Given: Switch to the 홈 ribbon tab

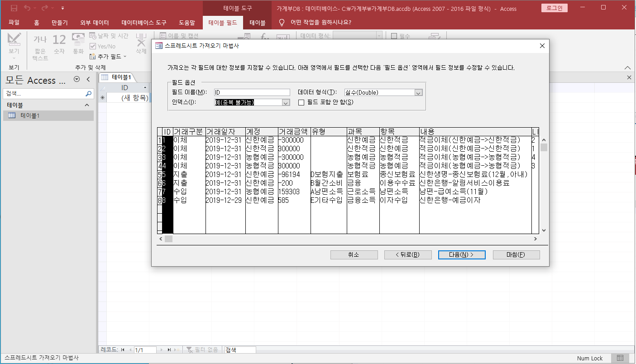Looking at the screenshot, I should pyautogui.click(x=37, y=23).
